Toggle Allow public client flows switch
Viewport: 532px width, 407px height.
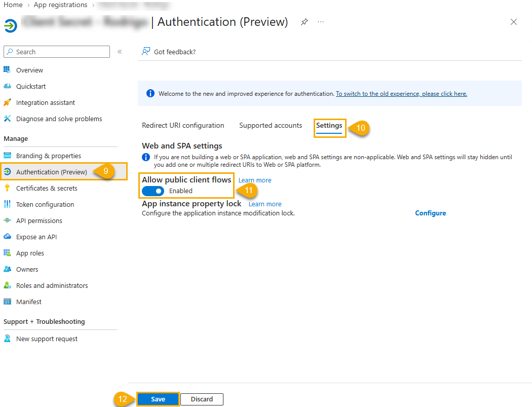click(153, 191)
